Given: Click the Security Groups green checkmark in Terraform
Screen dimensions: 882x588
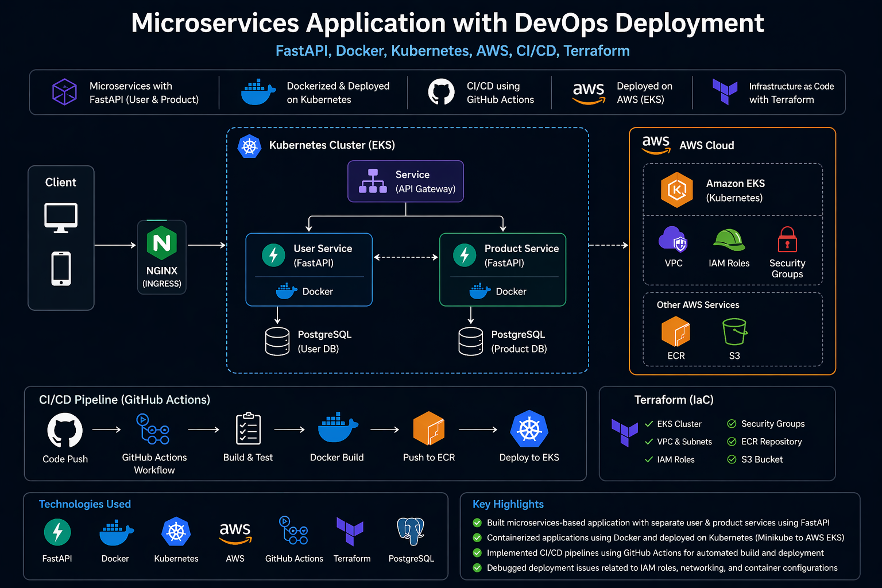Looking at the screenshot, I should click(x=732, y=424).
